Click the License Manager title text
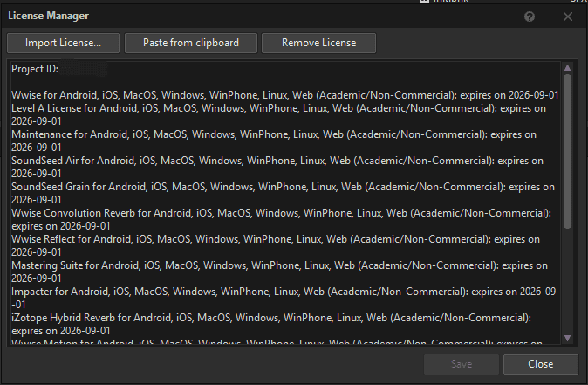Screen dimensions: 588x385 coord(48,16)
